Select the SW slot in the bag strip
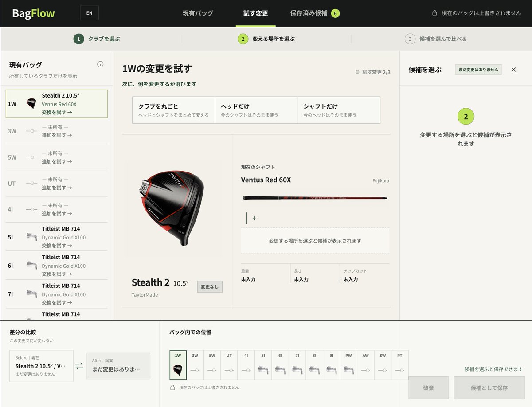This screenshot has height=407, width=532. coord(383,365)
